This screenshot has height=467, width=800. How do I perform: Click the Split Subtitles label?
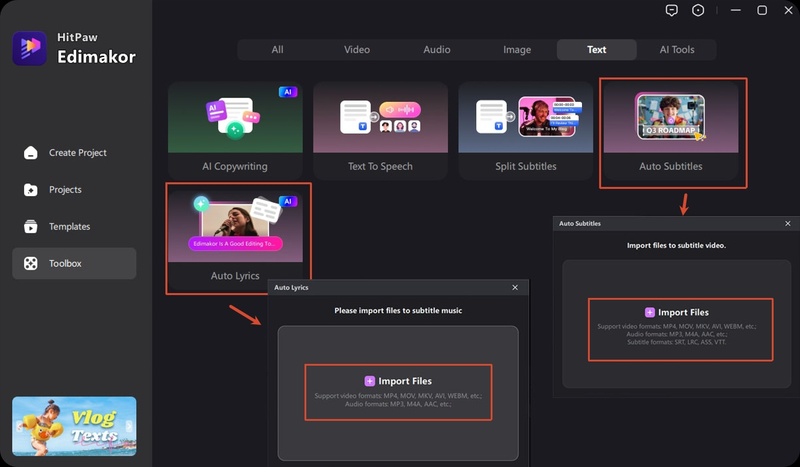526,166
